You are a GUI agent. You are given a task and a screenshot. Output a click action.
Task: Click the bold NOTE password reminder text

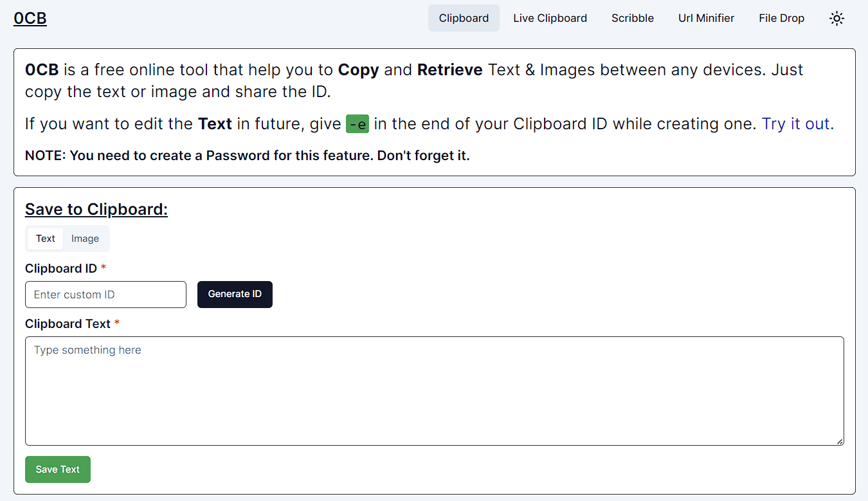click(x=248, y=156)
